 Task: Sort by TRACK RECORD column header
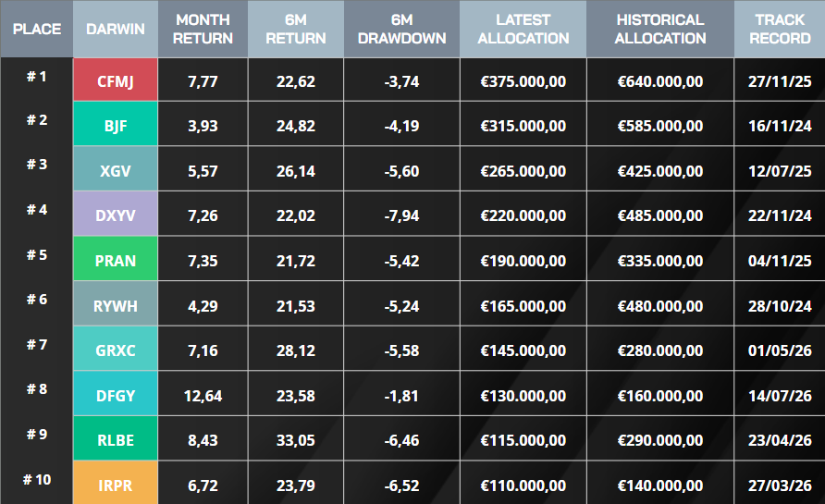[x=780, y=29]
